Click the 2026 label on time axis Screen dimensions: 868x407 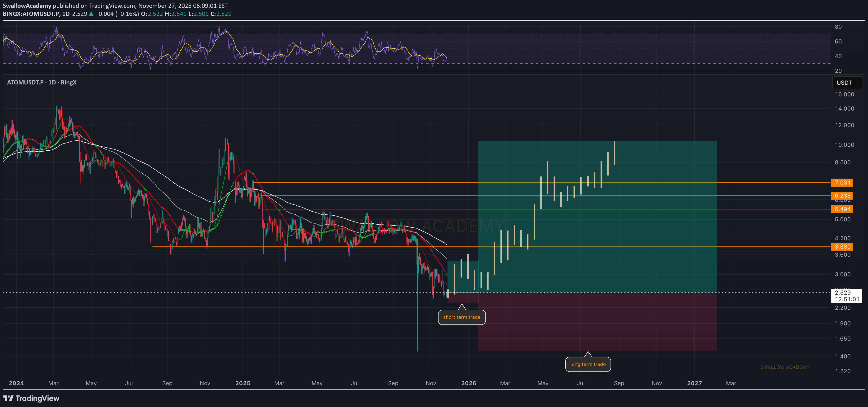[469, 383]
